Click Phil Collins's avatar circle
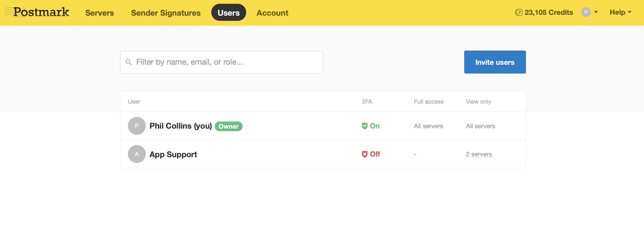 point(136,126)
